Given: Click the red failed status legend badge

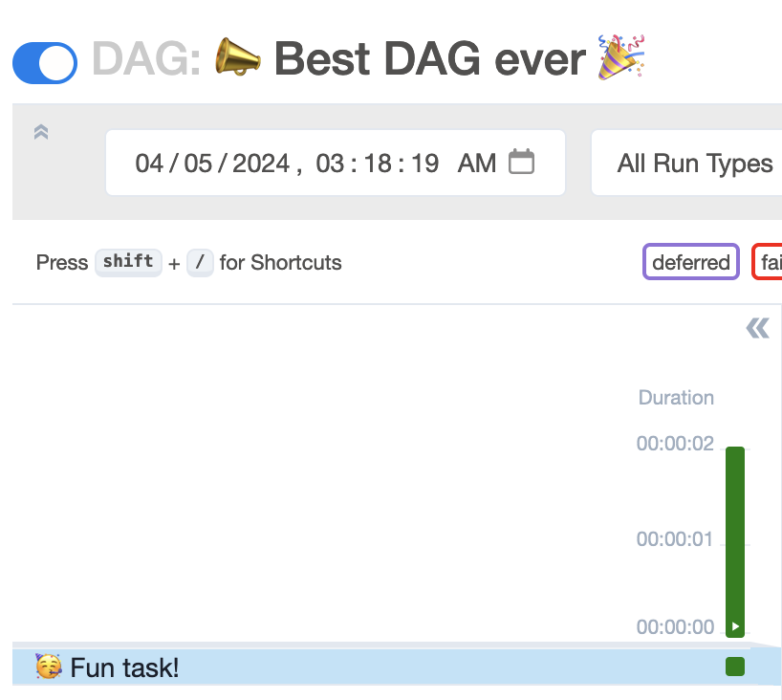Looking at the screenshot, I should click(769, 262).
